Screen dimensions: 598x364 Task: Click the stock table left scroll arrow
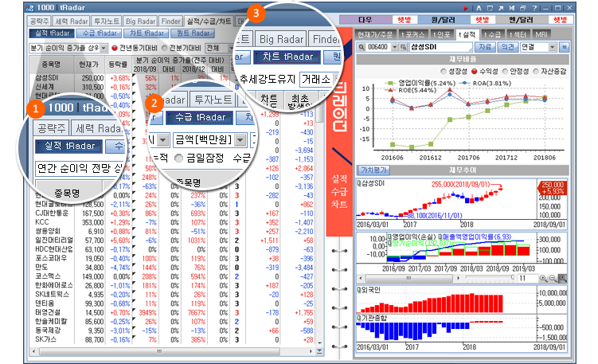34,351
